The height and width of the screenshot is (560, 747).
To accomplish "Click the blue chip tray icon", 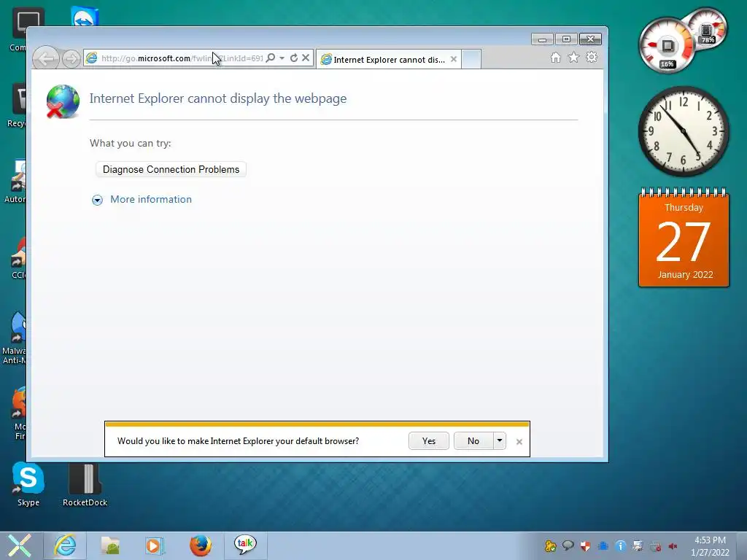I will click(603, 546).
